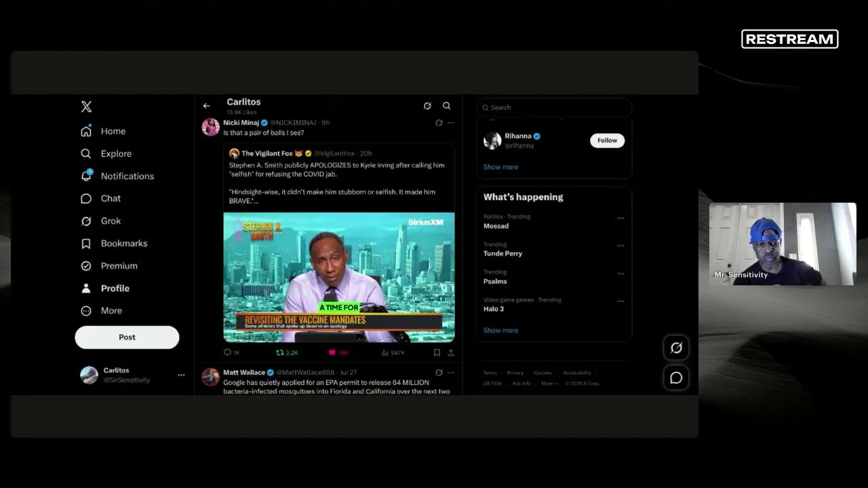The image size is (868, 488).
Task: Open the Accessibility footer link
Action: [x=577, y=373]
